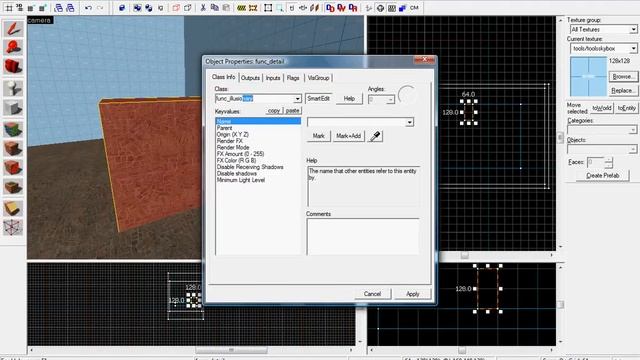Click the Cancel button
This screenshot has width=640, height=360.
[372, 294]
